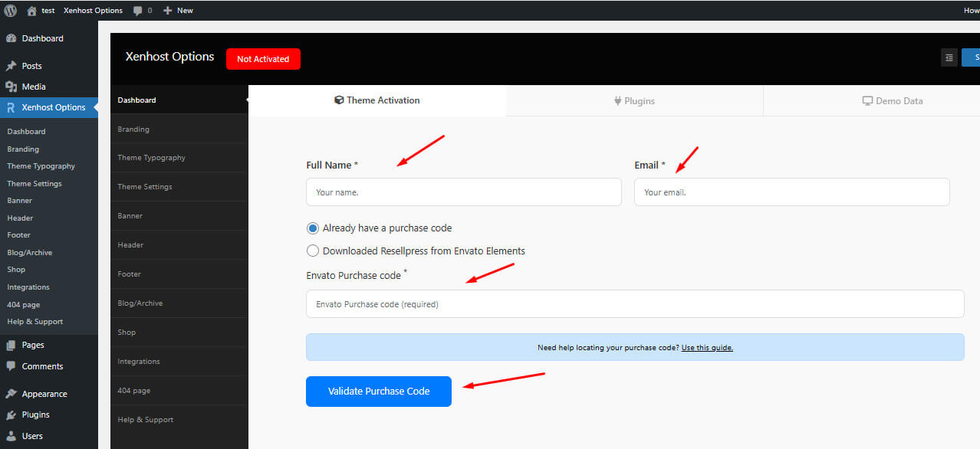This screenshot has height=449, width=980.
Task: Click the WordPress logo icon
Action: tap(10, 11)
